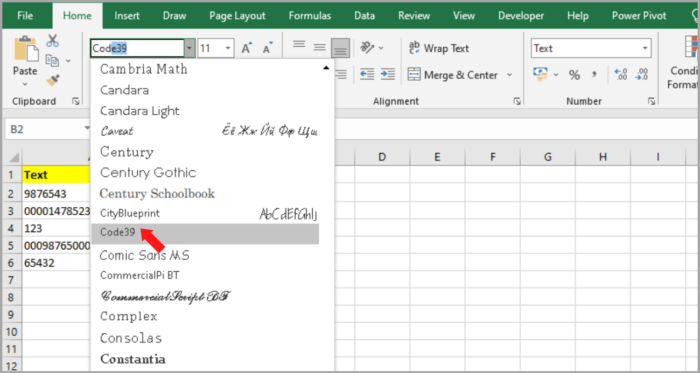Image resolution: width=700 pixels, height=373 pixels.
Task: Expand Merge & Center options arrow
Action: [509, 75]
